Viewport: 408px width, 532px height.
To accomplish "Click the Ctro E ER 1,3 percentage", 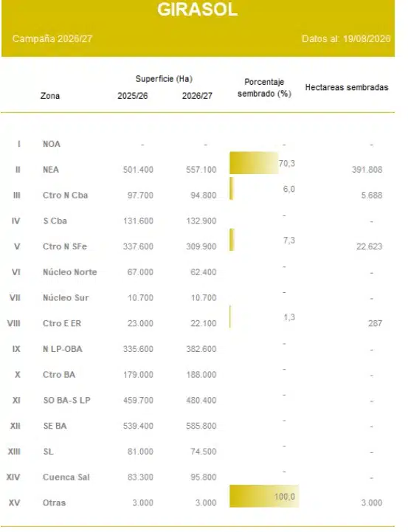I will (x=289, y=317).
